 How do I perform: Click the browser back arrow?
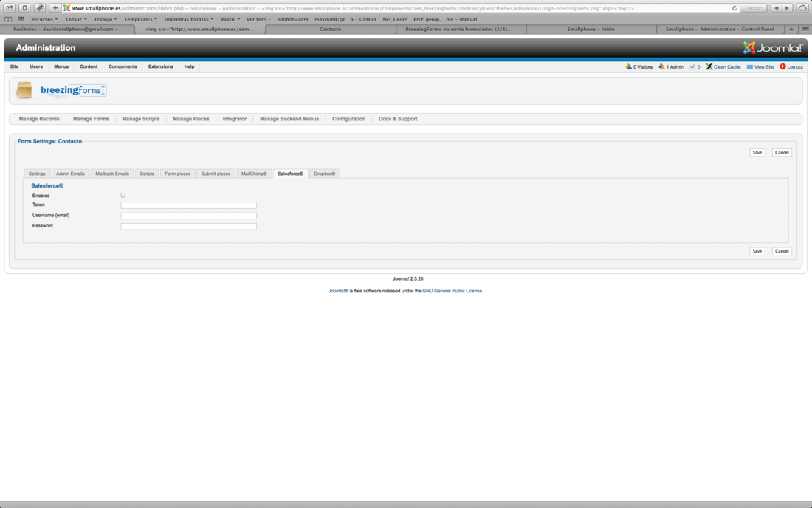pos(776,8)
